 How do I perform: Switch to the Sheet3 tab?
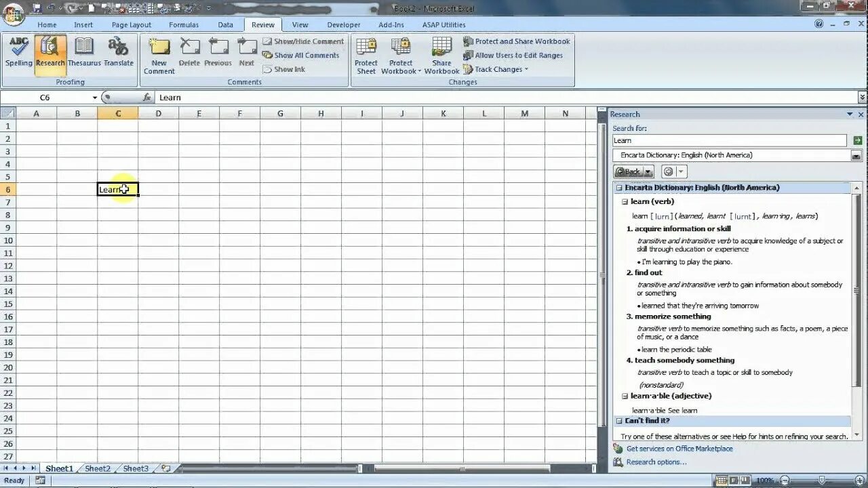tap(135, 468)
